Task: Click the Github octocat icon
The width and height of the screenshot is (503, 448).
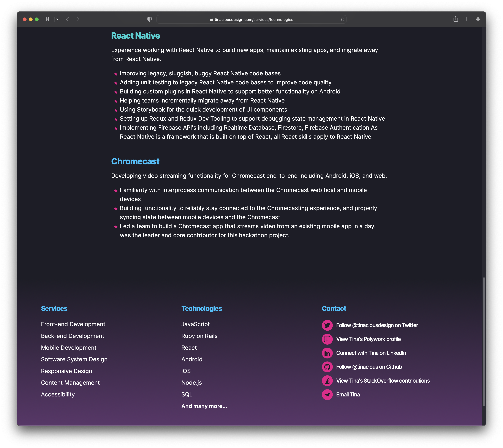Action: pos(327,367)
